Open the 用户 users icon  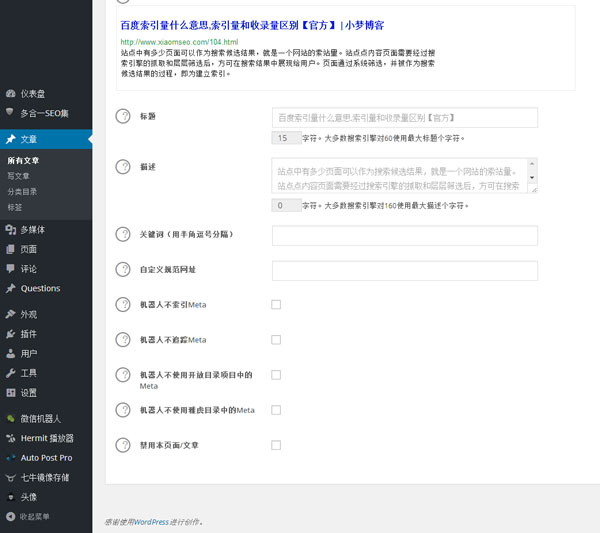point(11,353)
